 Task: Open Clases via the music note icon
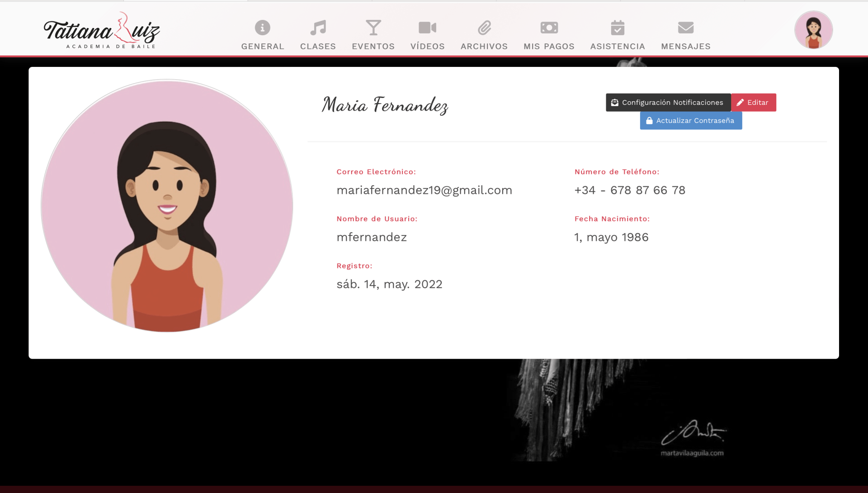[x=318, y=28]
